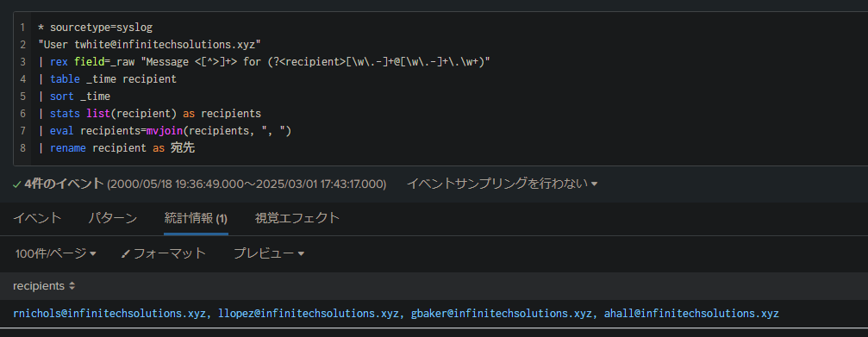868x337 pixels.
Task: Switch to the パターン tab
Action: pos(112,218)
